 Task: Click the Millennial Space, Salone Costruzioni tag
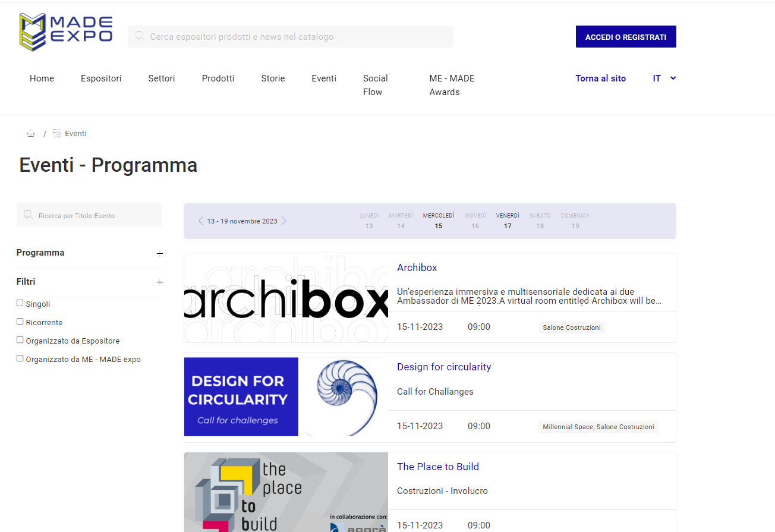click(x=598, y=427)
